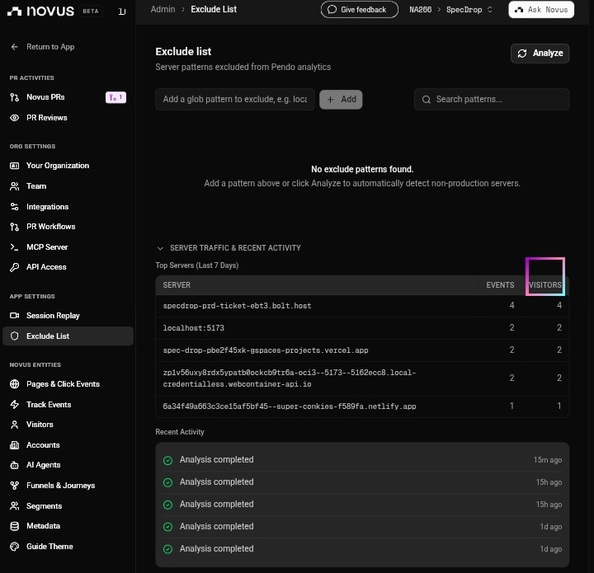Click the Visitors person icon
Image resolution: width=594 pixels, height=573 pixels.
[x=14, y=425]
